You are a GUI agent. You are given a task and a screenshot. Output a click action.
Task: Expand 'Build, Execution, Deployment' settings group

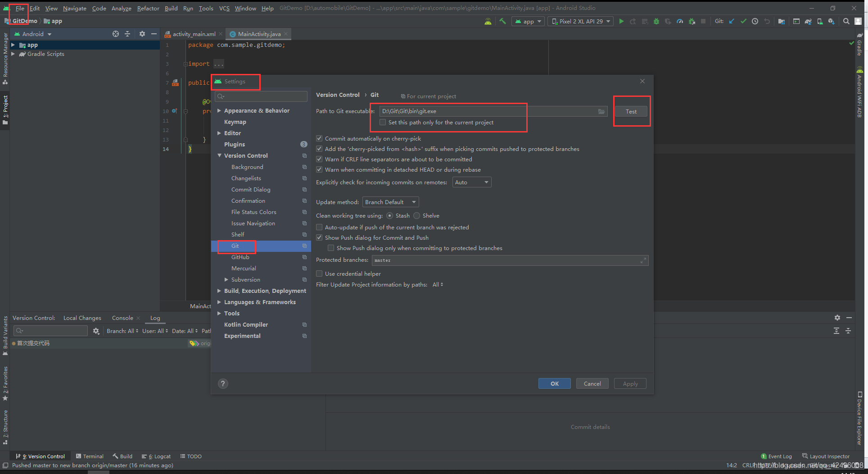219,291
